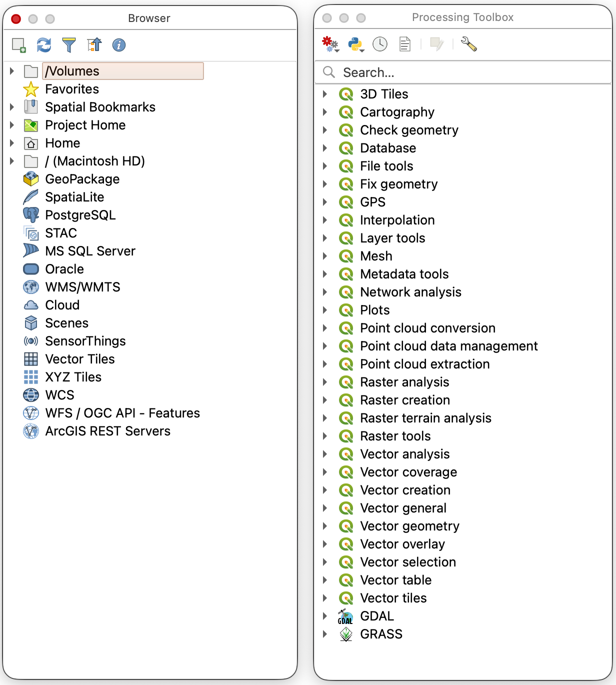Open processing History clock icon
Screen dimensions: 616x685
pyautogui.click(x=380, y=44)
